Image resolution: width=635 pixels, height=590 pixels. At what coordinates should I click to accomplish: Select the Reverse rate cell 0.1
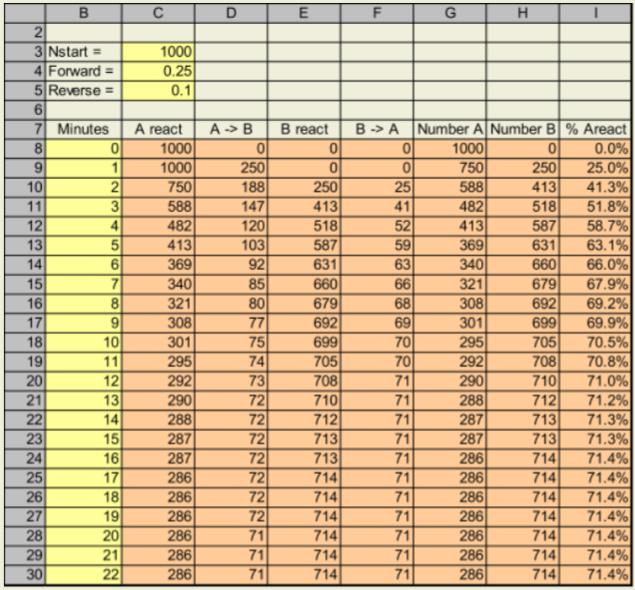(161, 90)
